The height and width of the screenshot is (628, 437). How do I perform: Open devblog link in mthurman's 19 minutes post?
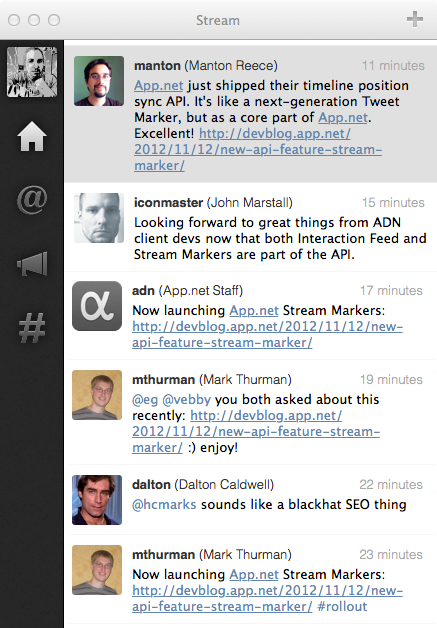256,431
